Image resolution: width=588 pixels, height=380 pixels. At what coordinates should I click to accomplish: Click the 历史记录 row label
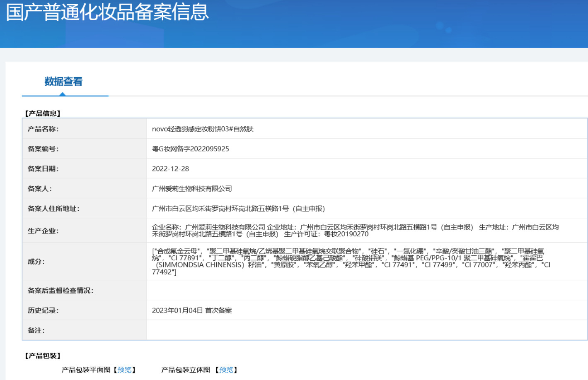tap(43, 310)
